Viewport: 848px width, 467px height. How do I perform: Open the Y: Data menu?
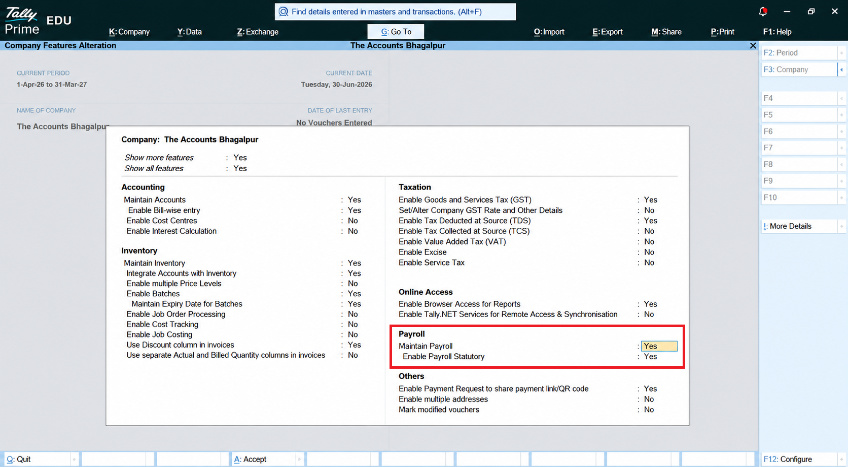(x=189, y=32)
